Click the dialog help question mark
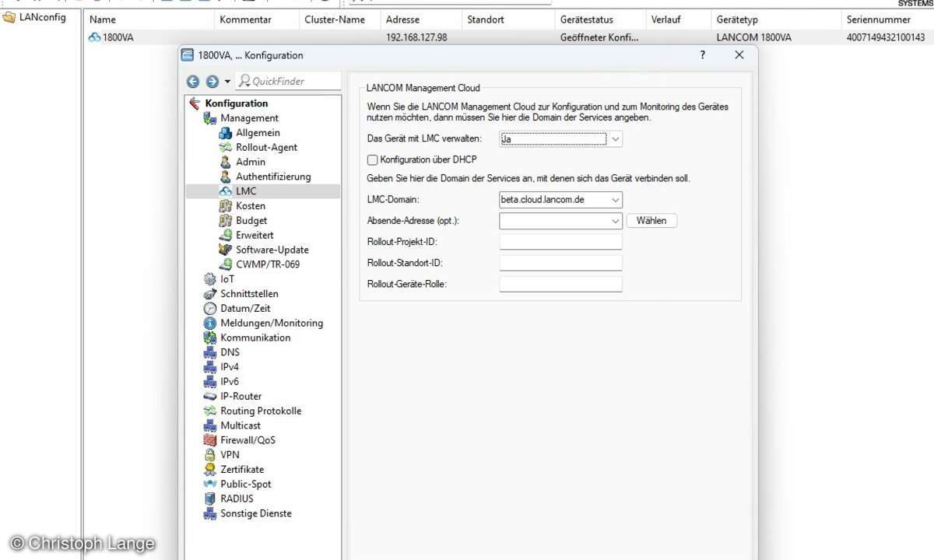934x560 pixels. point(703,55)
